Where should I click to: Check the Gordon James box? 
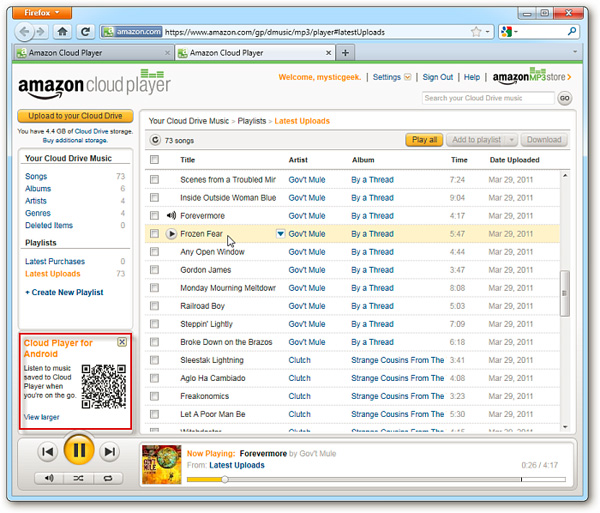click(x=154, y=270)
